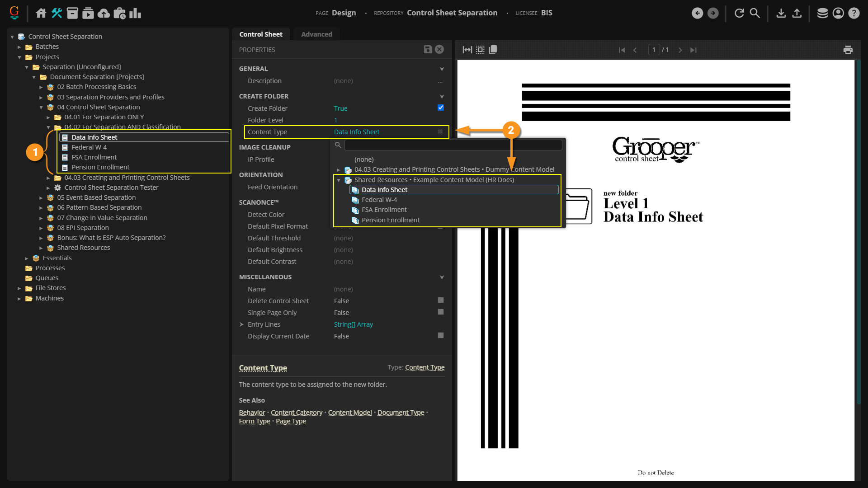This screenshot has height=488, width=868.
Task: Switch to the Advanced tab
Action: tap(316, 34)
